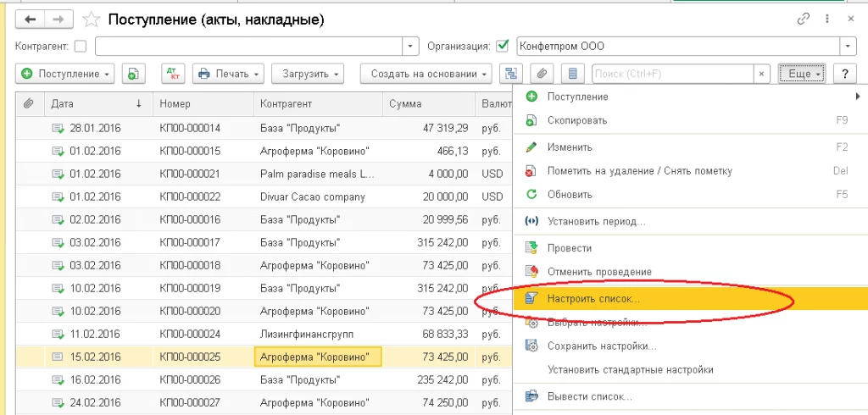Click the Сумма column header

(x=429, y=103)
